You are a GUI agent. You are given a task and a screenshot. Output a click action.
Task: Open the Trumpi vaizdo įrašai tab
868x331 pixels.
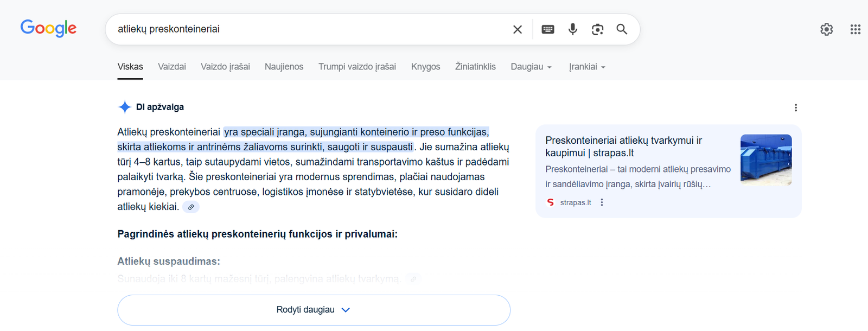pos(357,67)
